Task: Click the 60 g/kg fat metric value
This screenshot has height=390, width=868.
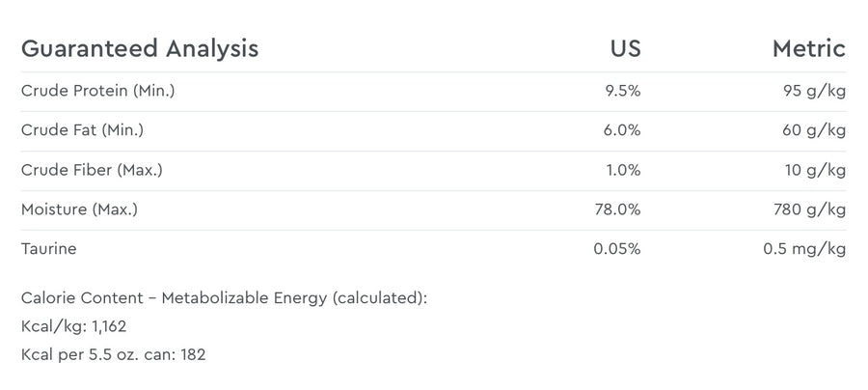Action: point(814,130)
